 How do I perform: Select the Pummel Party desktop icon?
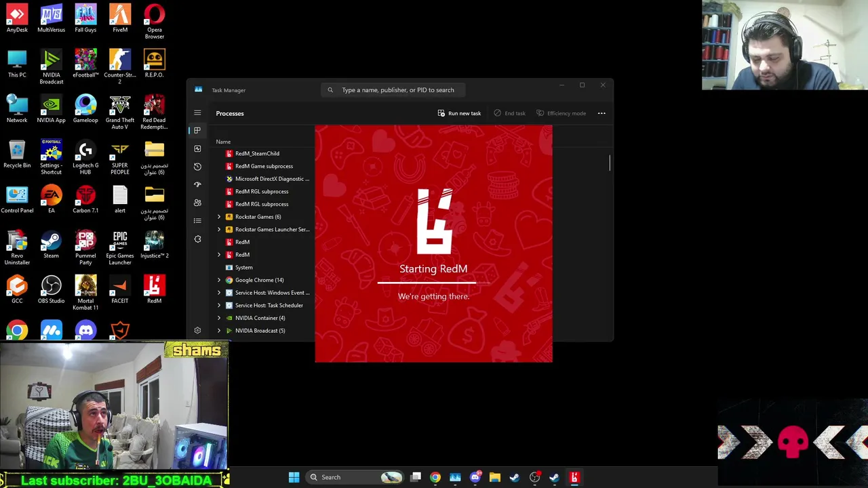(85, 247)
